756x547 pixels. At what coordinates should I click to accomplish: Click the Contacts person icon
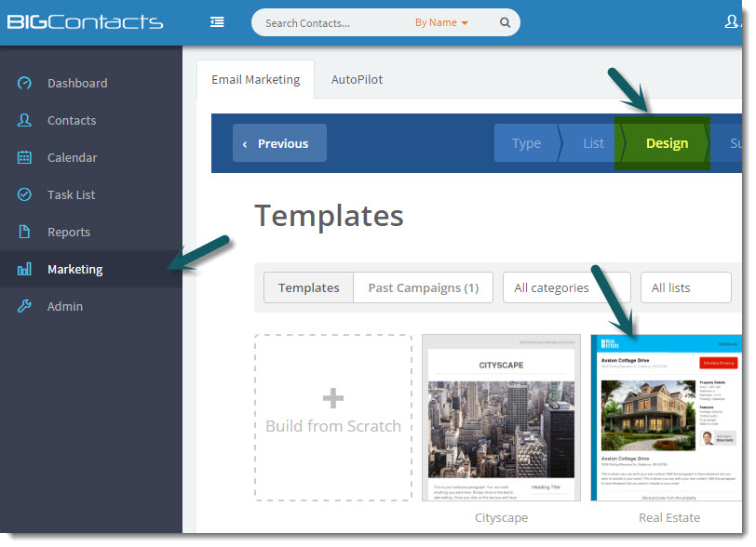tap(24, 120)
